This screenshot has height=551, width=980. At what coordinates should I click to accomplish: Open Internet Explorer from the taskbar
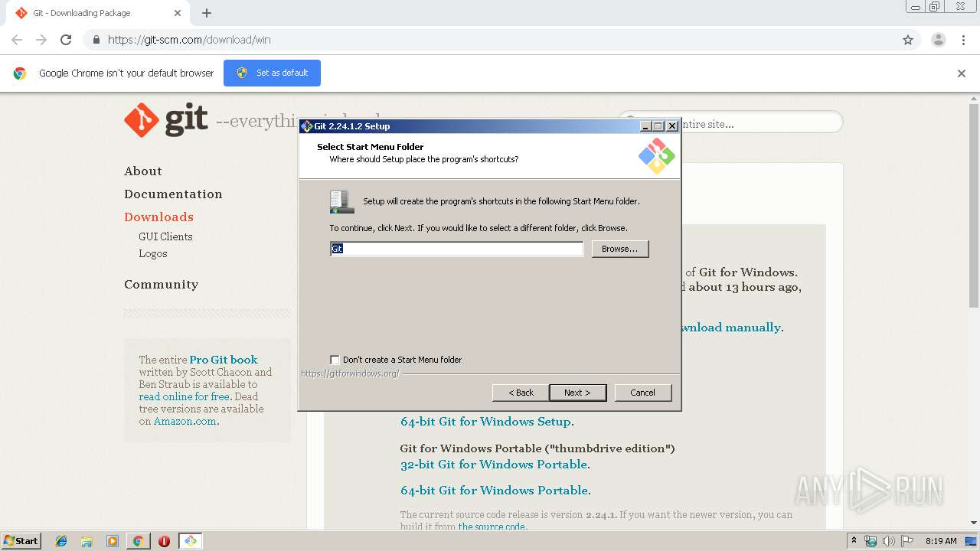point(61,541)
